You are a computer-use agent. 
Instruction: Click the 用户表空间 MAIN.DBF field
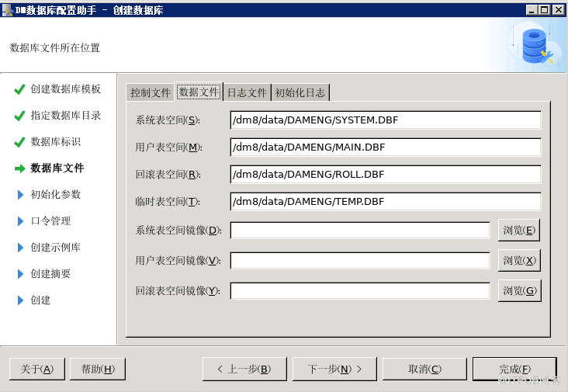pyautogui.click(x=386, y=147)
